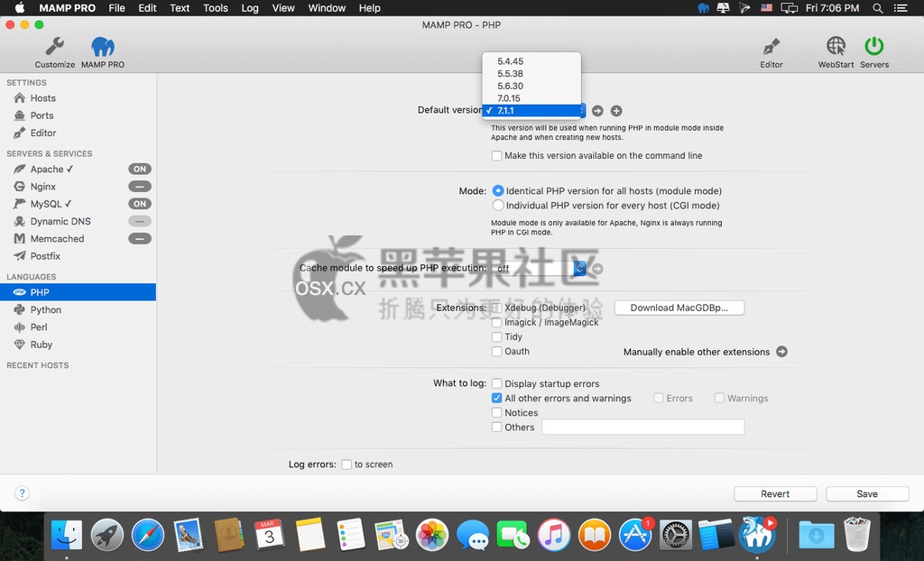Image resolution: width=924 pixels, height=561 pixels.
Task: Select the PHP language sidebar item
Action: [x=78, y=292]
